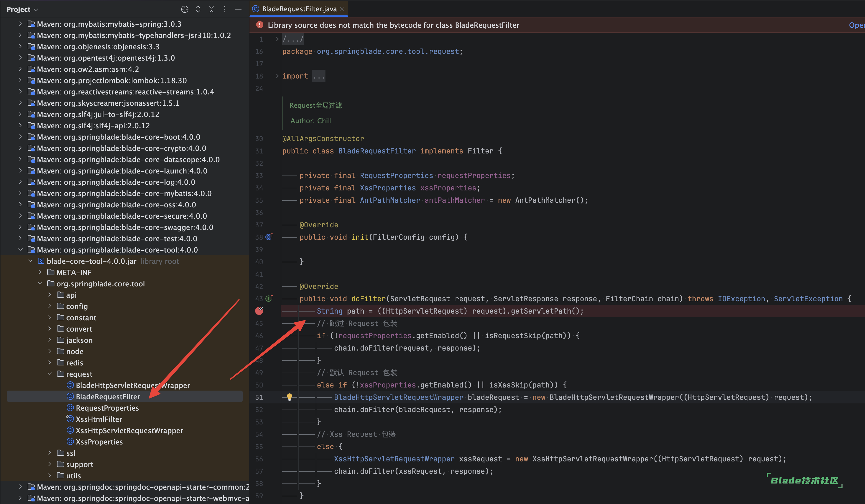This screenshot has width=865, height=504.
Task: Click @AllArgsConstructor annotation on line 30
Action: click(323, 139)
